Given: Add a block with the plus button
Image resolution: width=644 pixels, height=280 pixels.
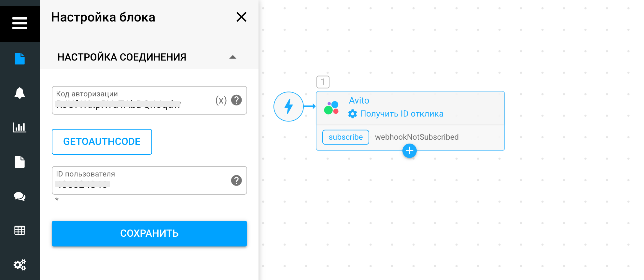Looking at the screenshot, I should click(409, 151).
